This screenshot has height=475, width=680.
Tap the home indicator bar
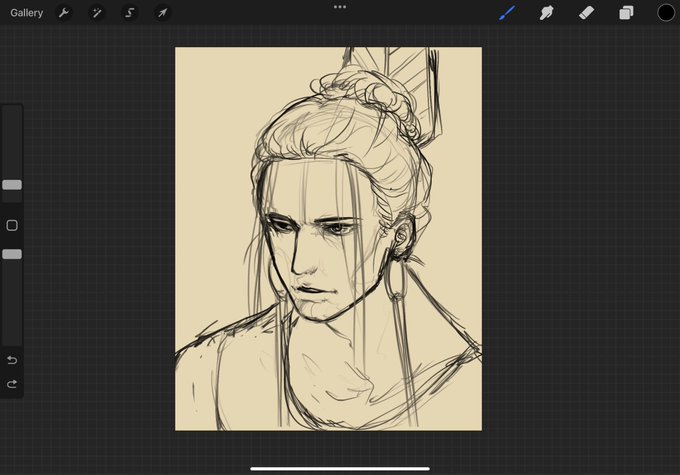point(340,468)
